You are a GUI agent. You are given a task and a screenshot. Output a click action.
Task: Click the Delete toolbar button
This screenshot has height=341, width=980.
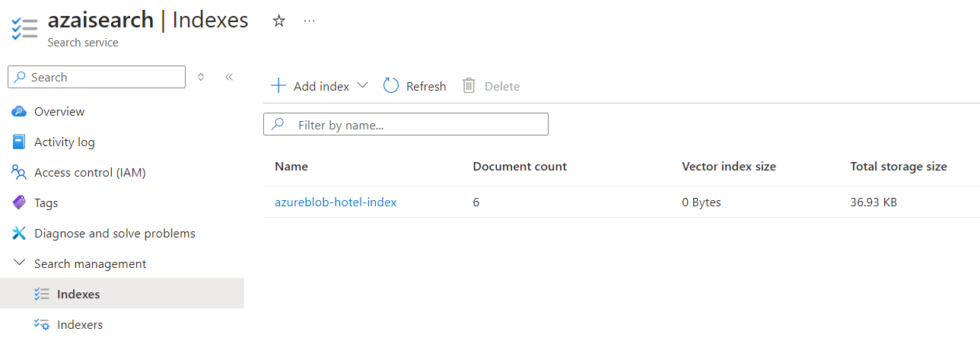coord(492,86)
